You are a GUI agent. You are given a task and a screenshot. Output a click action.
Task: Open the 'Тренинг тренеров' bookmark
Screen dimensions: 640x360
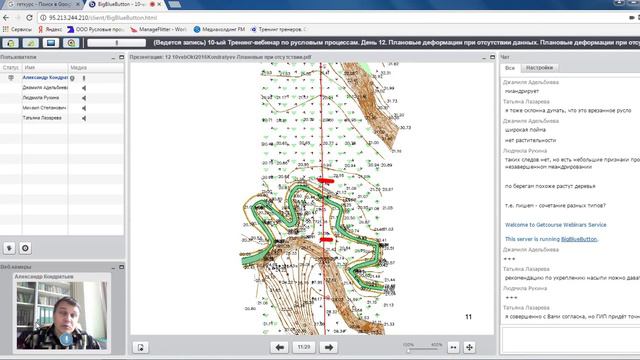tap(278, 29)
